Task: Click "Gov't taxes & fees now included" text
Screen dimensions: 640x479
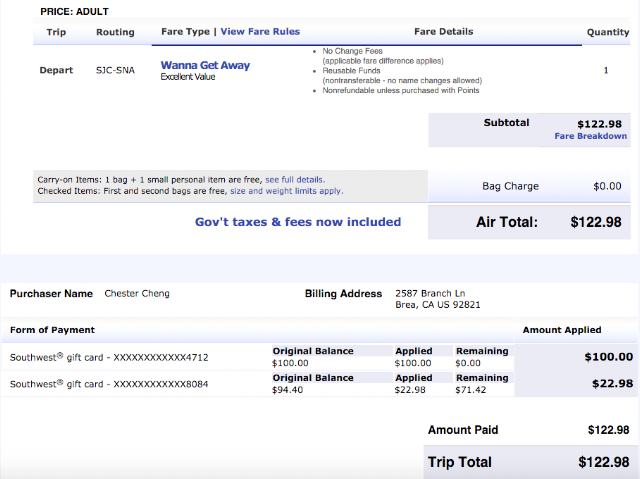Action: tap(298, 222)
